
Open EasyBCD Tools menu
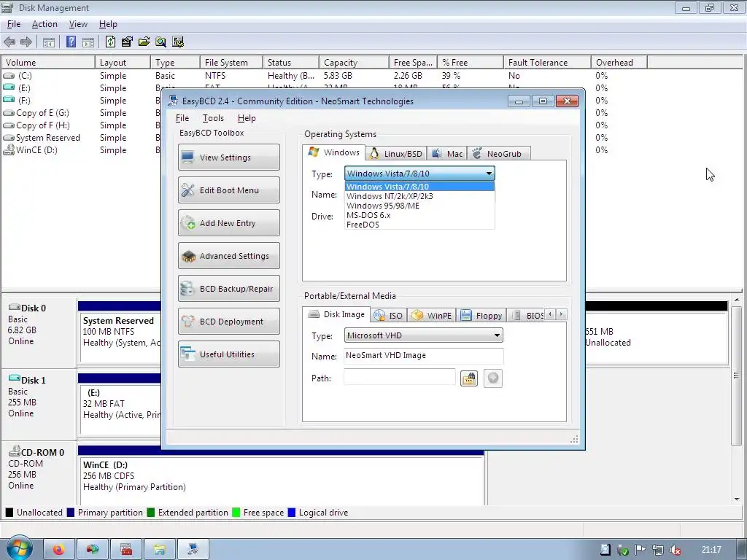coord(213,118)
